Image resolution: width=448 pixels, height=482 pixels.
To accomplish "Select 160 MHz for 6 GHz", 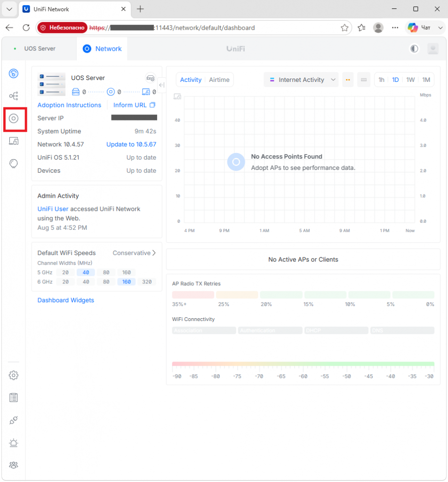I will point(126,281).
